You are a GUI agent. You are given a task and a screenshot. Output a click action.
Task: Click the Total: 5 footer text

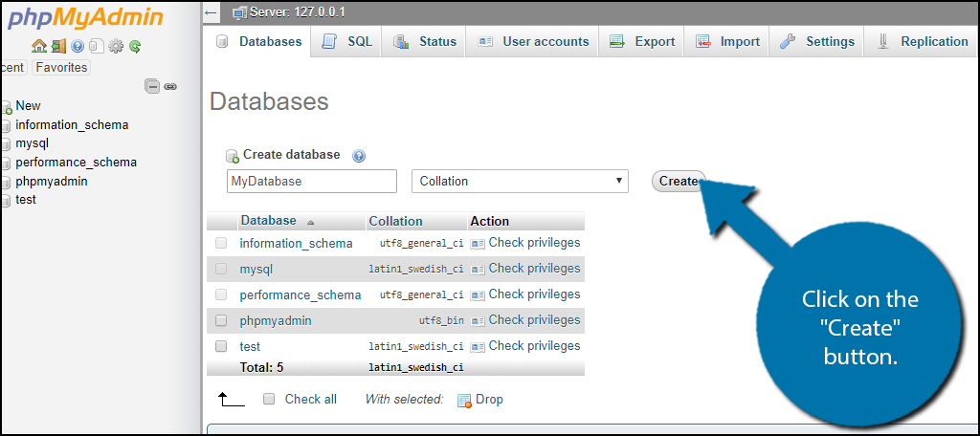(261, 367)
